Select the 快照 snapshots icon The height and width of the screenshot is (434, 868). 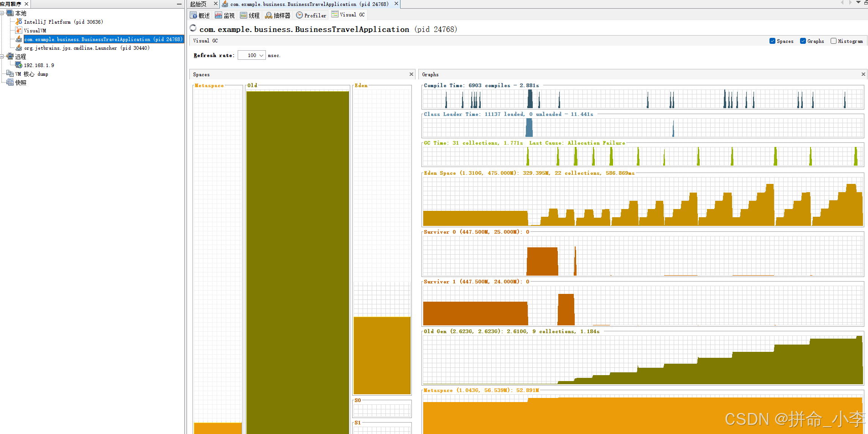coord(10,82)
